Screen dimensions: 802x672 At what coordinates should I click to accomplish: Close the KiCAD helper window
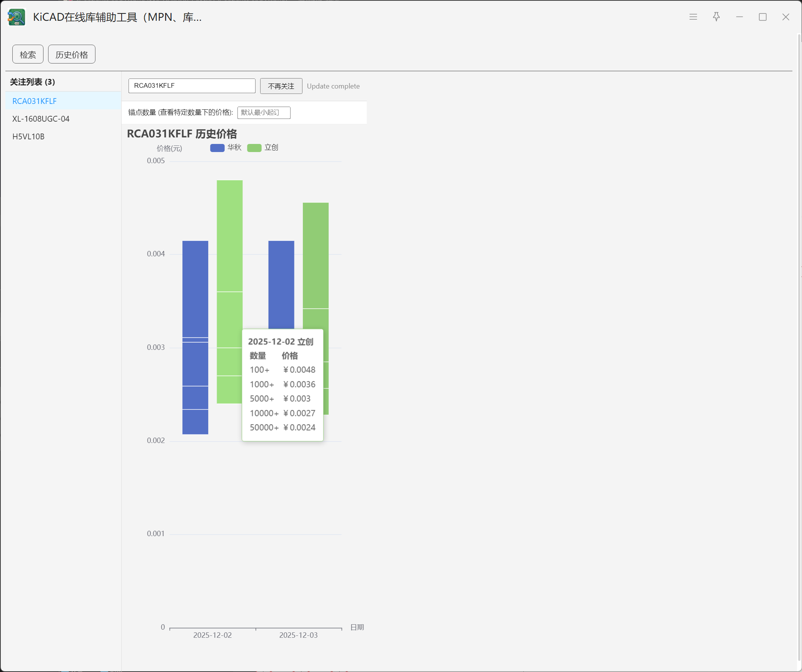coord(785,17)
